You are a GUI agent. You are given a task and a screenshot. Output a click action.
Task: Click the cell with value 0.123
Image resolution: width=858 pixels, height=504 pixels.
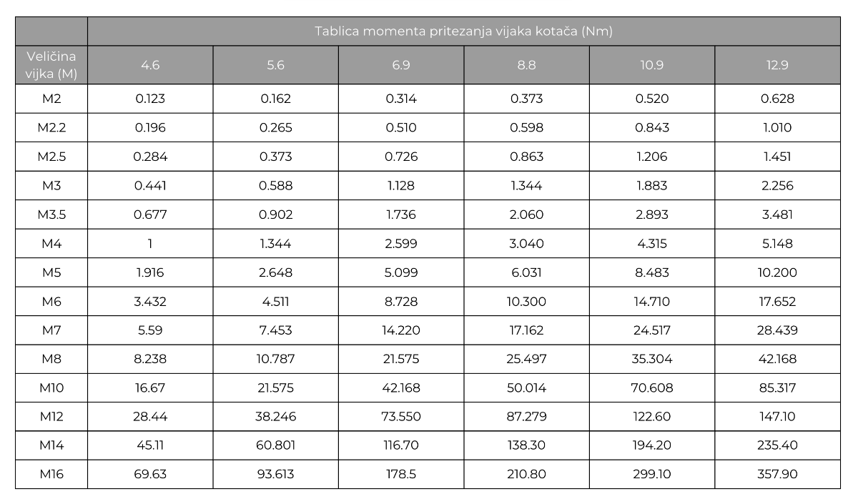150,99
